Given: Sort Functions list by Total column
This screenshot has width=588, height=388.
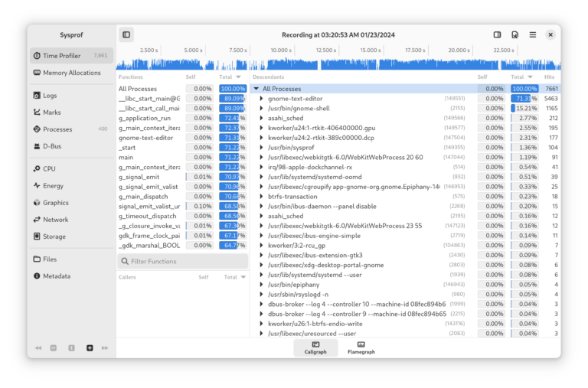Looking at the screenshot, I should (230, 77).
